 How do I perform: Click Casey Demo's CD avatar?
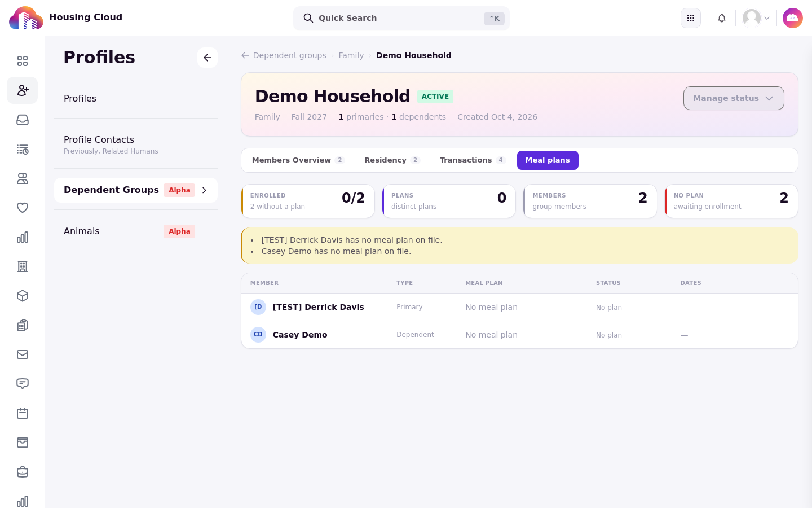click(258, 335)
